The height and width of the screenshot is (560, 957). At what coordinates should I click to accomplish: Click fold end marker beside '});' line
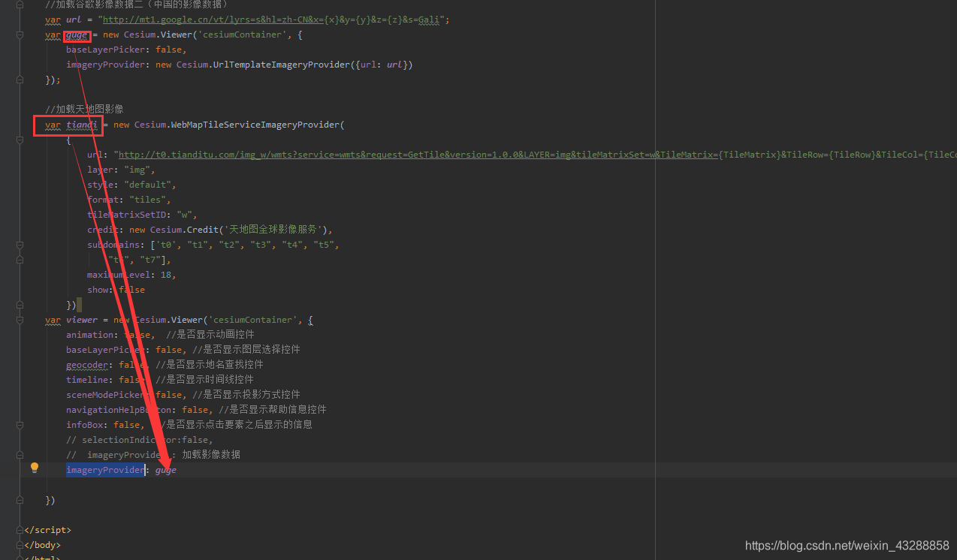tap(20, 80)
